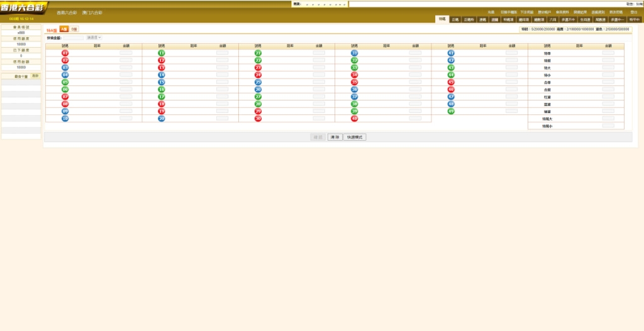Click the amount field for 特大

[608, 68]
